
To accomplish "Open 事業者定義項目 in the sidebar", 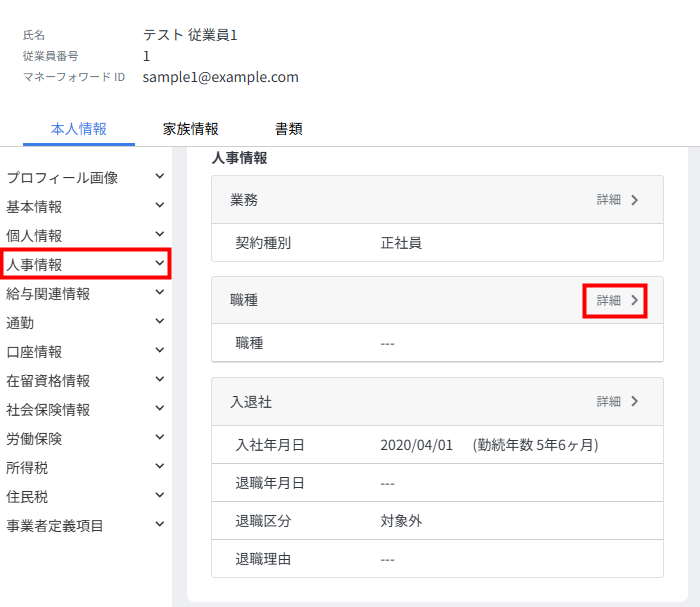I will 55,525.
